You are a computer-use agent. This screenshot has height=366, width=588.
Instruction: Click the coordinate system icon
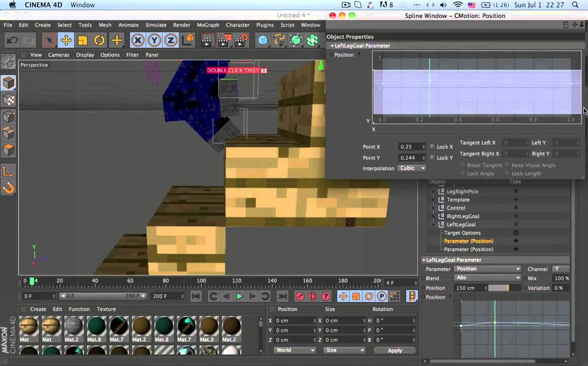pyautogui.click(x=187, y=40)
